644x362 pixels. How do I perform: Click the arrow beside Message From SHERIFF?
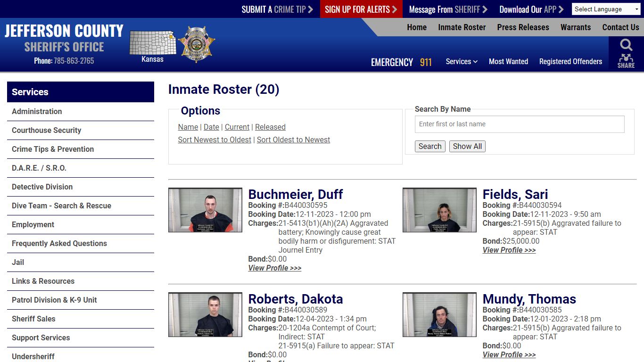click(x=486, y=9)
